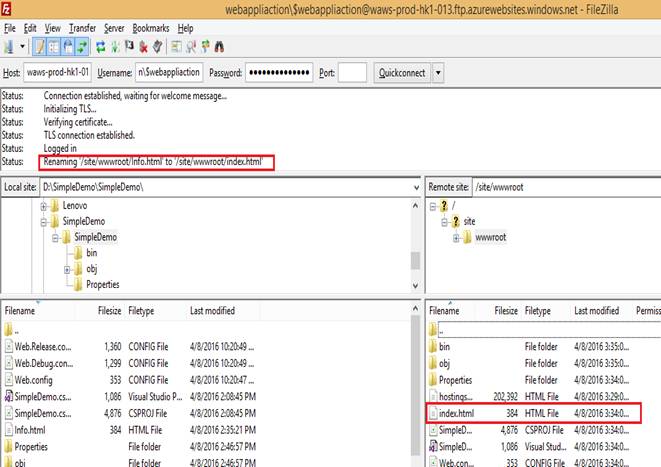
Task: Select Web.Debug.con... file icon in local list
Action: pyautogui.click(x=8, y=363)
